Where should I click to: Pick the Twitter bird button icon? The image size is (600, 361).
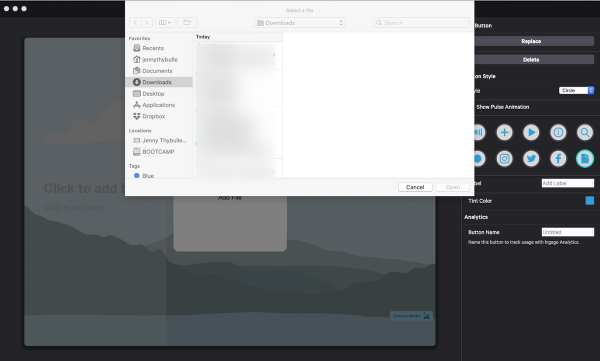coord(531,158)
